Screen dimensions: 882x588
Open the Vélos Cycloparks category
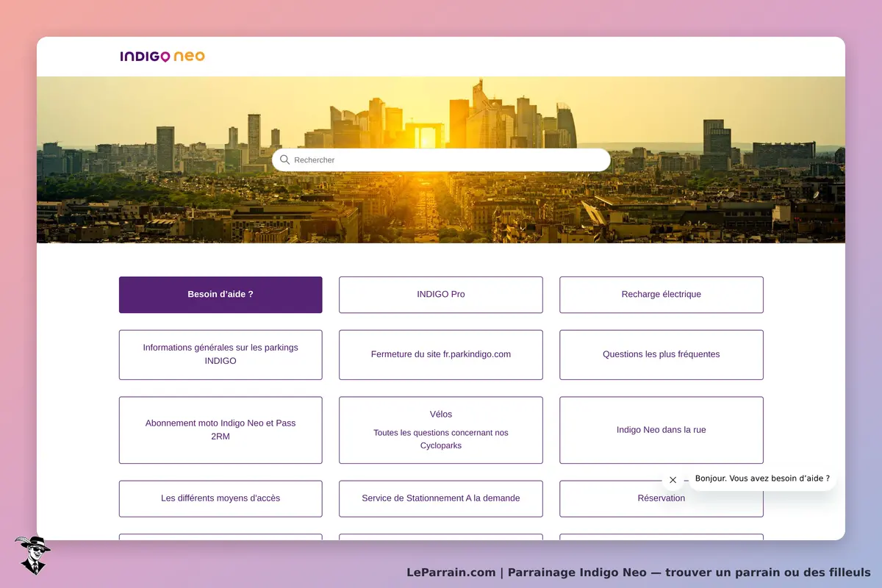[x=441, y=430]
